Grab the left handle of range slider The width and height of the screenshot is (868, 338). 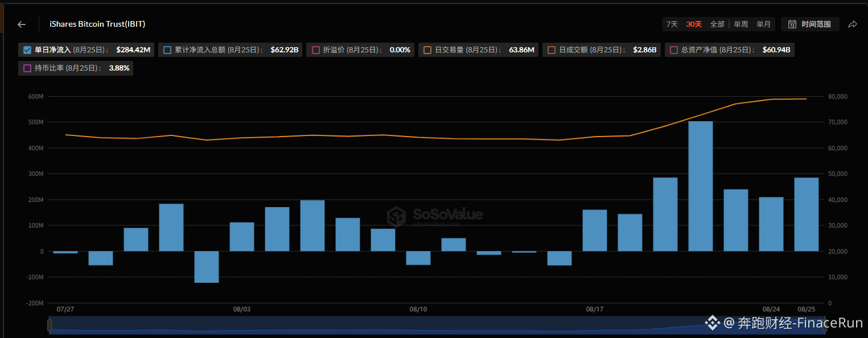coord(50,325)
